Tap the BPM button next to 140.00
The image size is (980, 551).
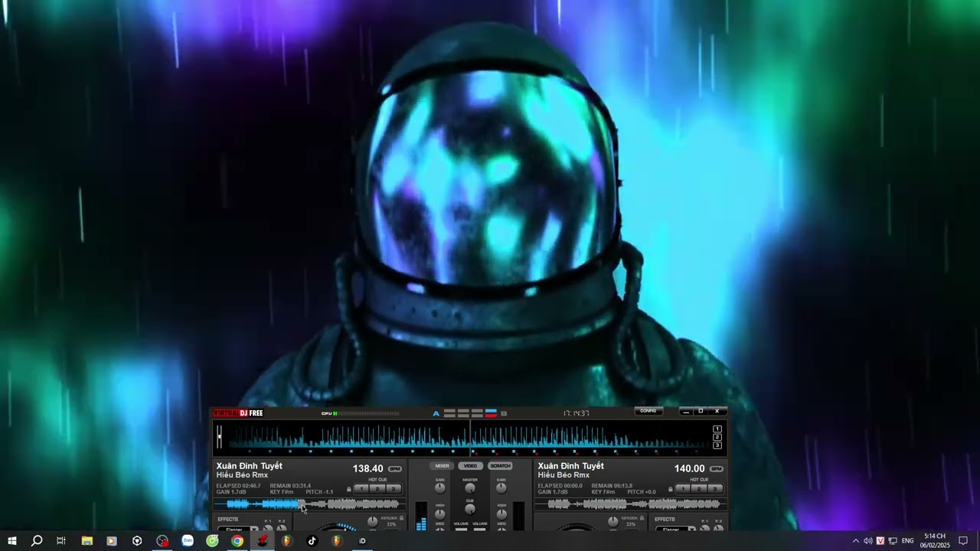[x=717, y=469]
